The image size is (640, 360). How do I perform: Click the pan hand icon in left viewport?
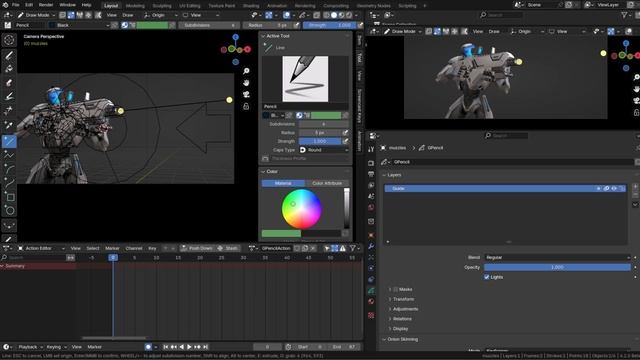click(x=246, y=83)
